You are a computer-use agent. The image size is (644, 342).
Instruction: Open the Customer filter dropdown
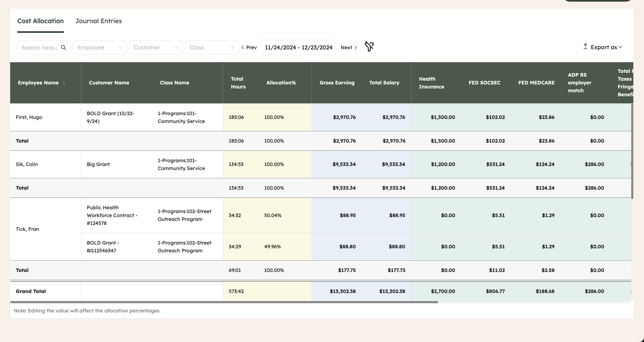pos(156,48)
